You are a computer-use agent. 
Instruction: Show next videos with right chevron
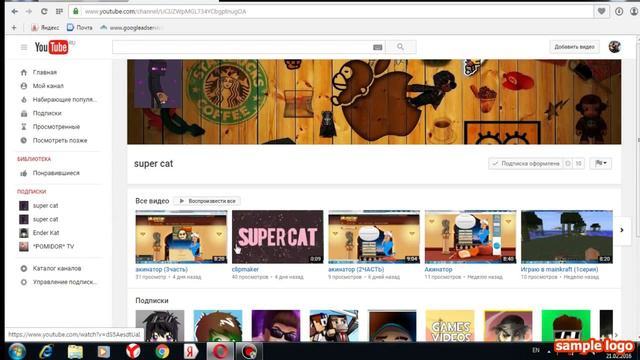pyautogui.click(x=622, y=230)
